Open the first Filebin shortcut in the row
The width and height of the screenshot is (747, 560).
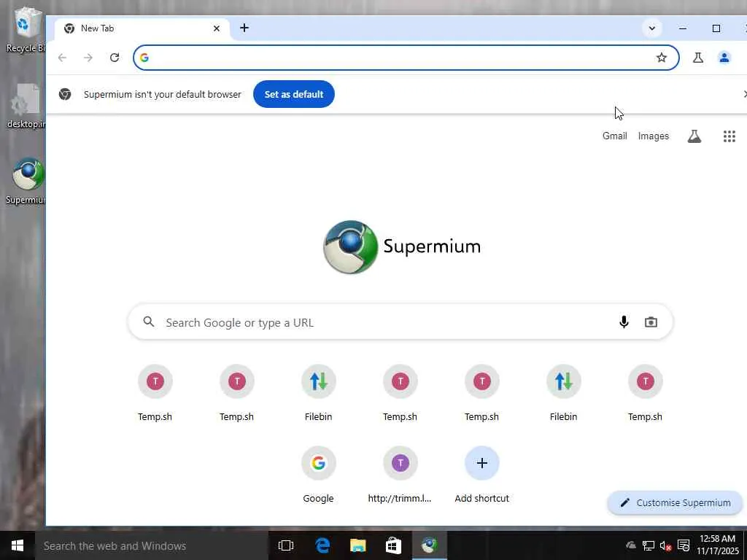[318, 392]
